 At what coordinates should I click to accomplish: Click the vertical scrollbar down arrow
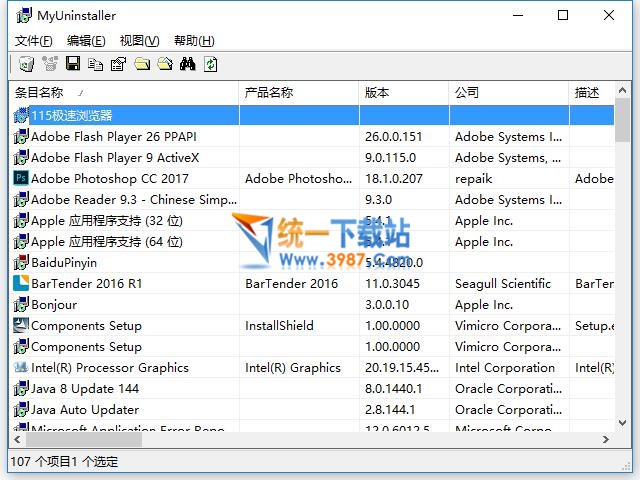click(x=622, y=423)
